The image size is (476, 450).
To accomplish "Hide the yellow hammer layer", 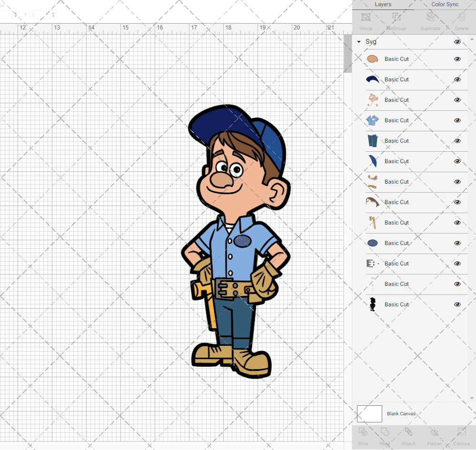I will 457,223.
